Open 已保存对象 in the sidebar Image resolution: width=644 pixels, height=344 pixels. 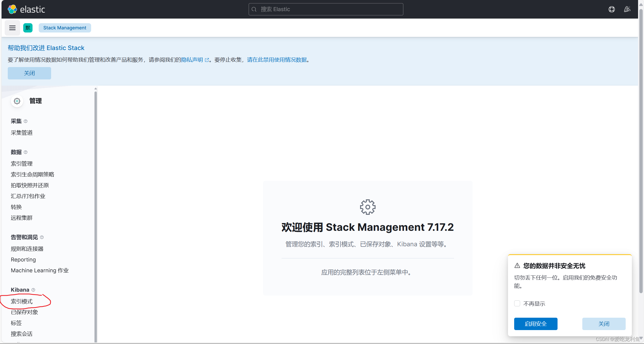coord(25,312)
